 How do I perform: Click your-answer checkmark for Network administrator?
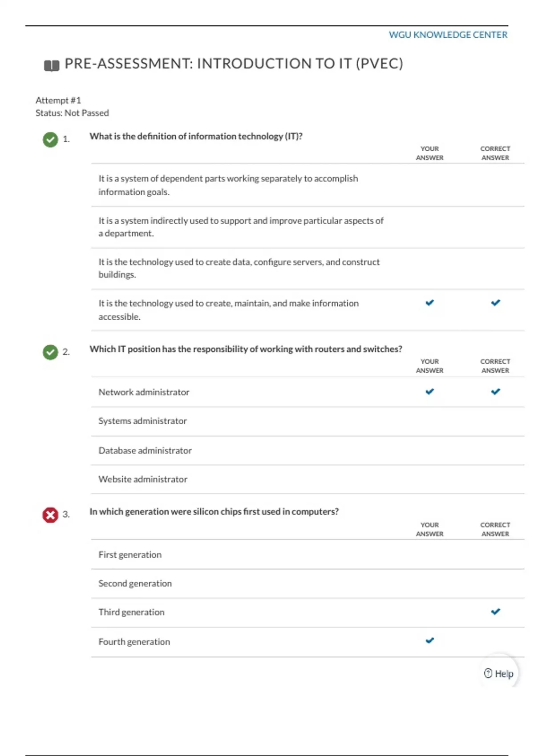(429, 392)
